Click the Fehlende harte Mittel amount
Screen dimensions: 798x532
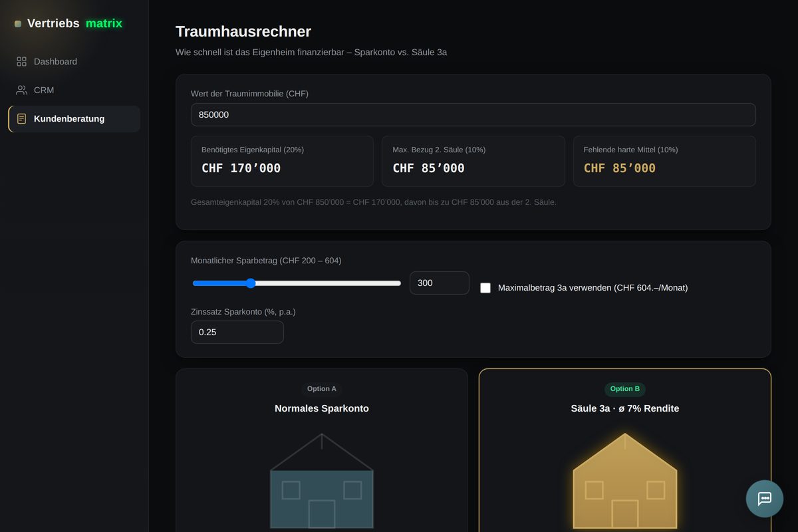tap(620, 168)
